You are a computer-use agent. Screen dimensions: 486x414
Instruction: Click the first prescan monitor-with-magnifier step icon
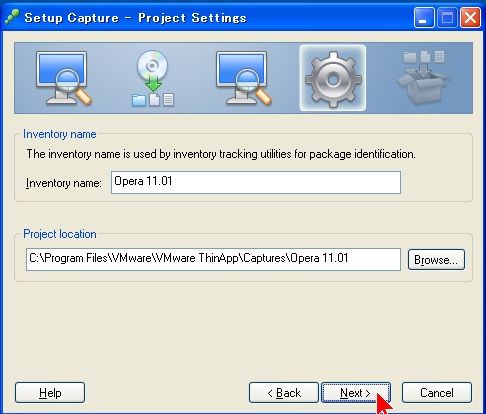point(63,79)
